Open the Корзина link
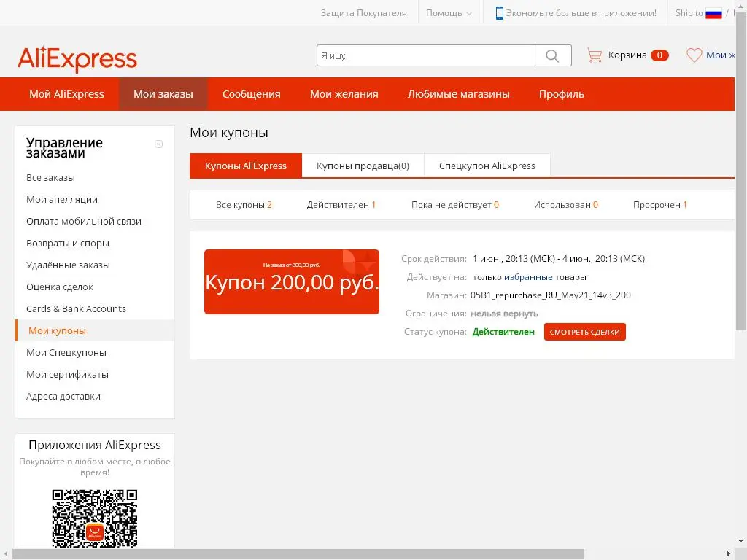747x560 pixels. (x=627, y=55)
